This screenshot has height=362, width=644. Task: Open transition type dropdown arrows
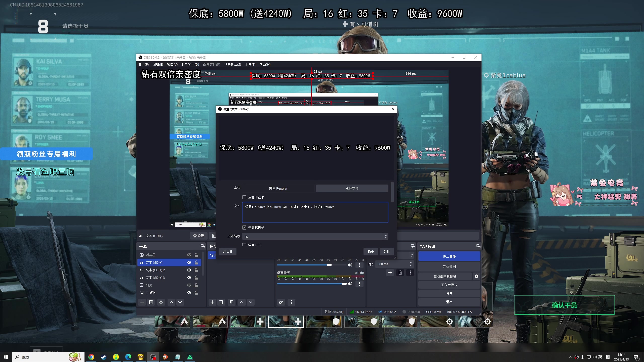[x=412, y=255]
